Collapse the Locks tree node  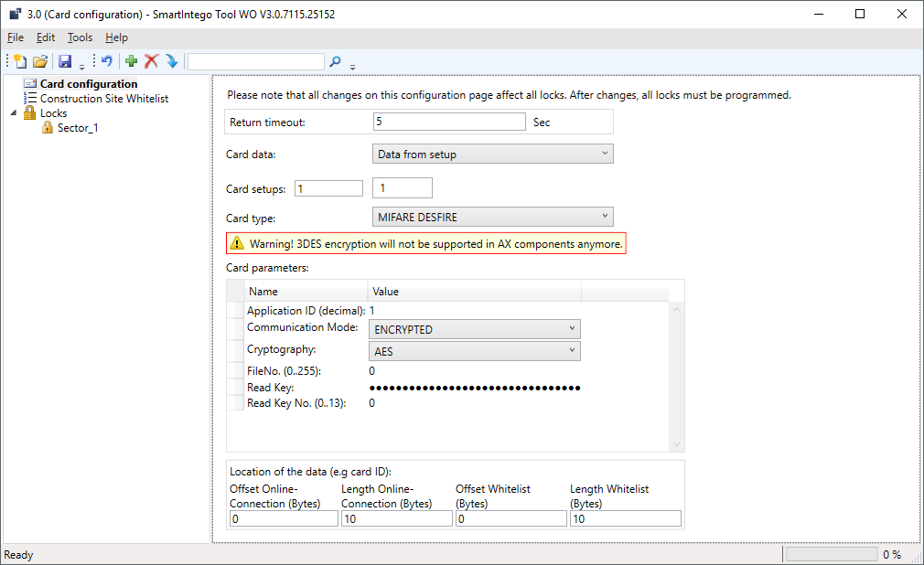tap(14, 113)
